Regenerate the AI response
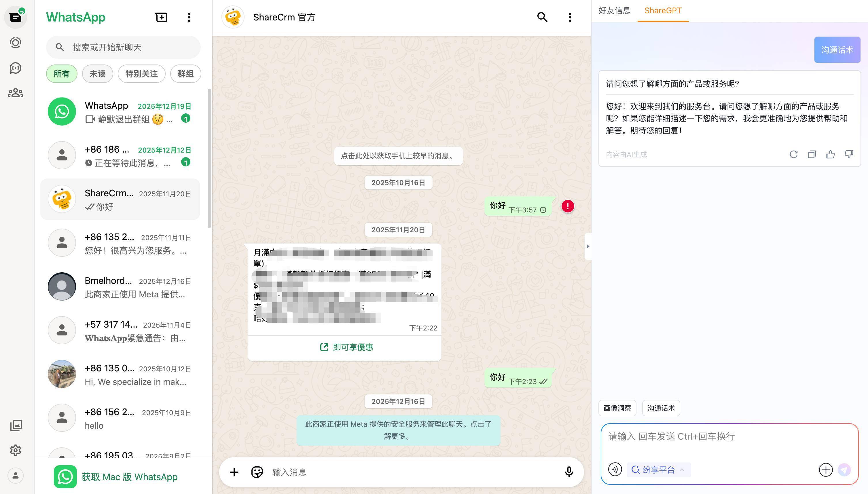 [793, 155]
